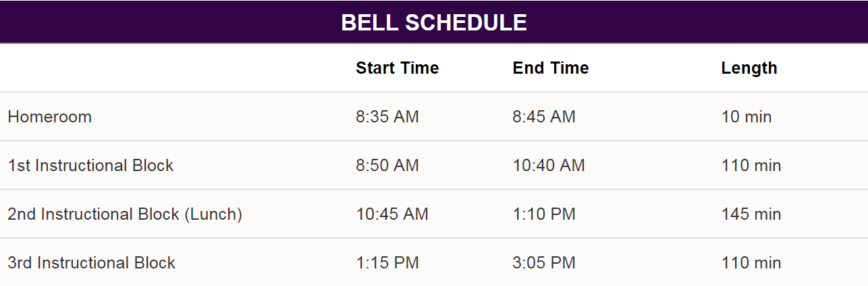868x286 pixels.
Task: Click the 3:05 PM end time
Action: point(544,263)
